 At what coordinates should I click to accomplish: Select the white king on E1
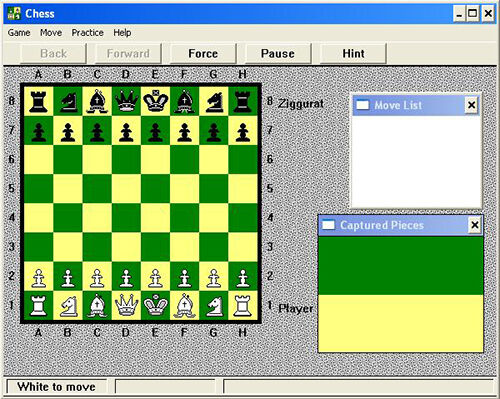click(155, 305)
